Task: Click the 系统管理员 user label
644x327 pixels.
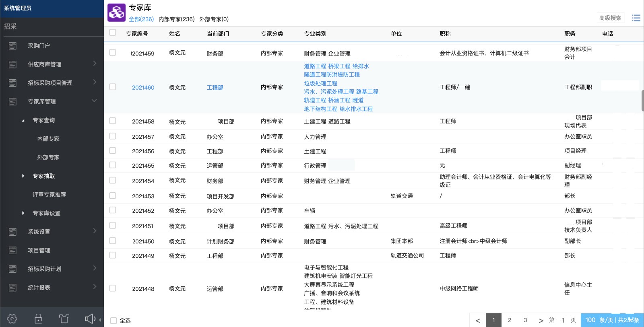Action: click(18, 8)
